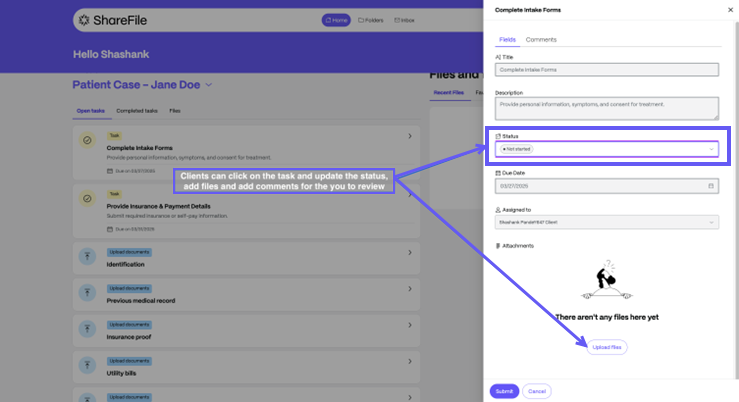Open the Insurance proof chevron

(410, 325)
